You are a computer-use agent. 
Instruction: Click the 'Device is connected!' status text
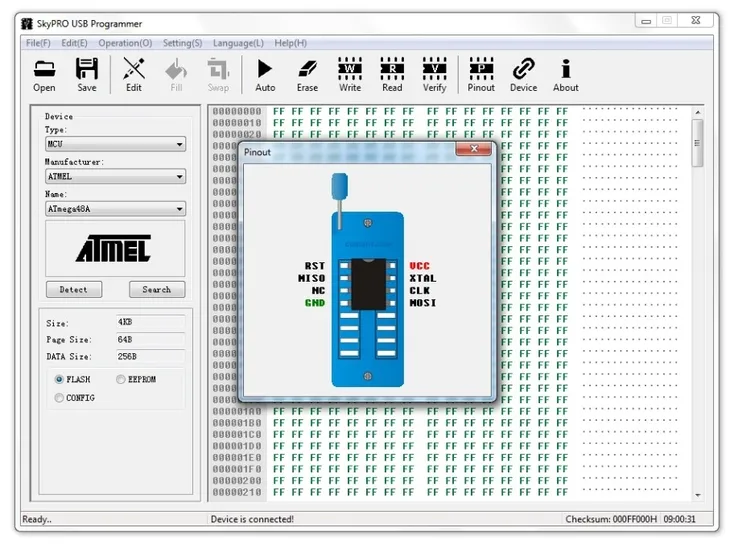pyautogui.click(x=252, y=519)
